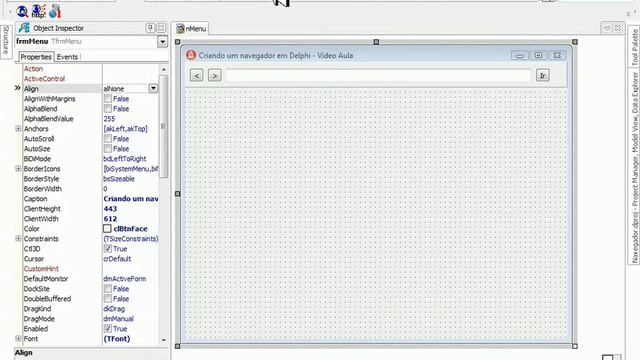Click the Caption value 'Criando um nav'

point(131,199)
